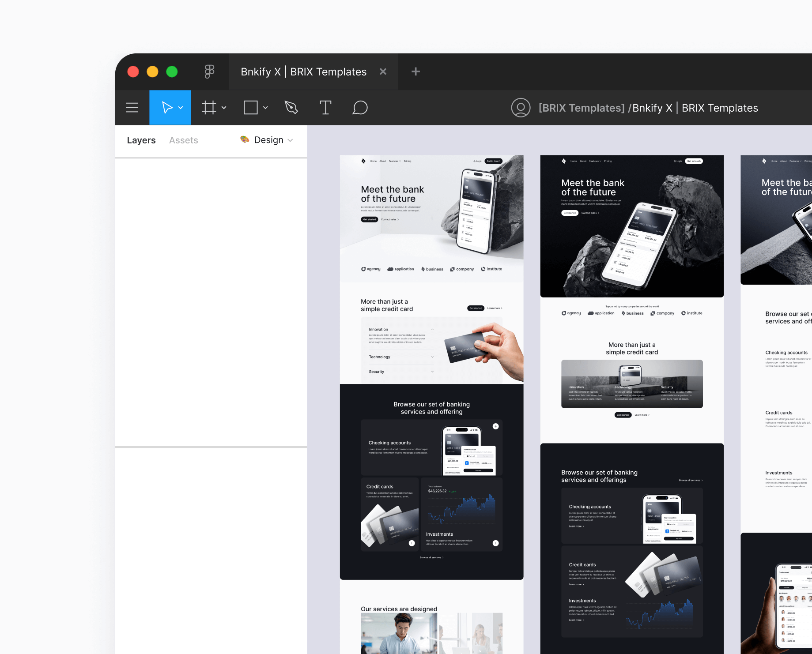Select the Move tool
The height and width of the screenshot is (654, 812).
click(x=167, y=107)
